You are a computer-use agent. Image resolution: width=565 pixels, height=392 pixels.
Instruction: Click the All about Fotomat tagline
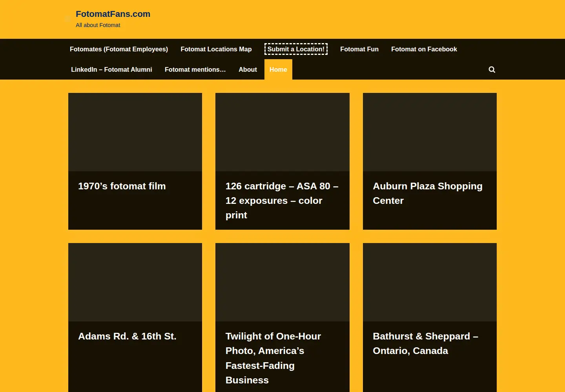click(98, 25)
